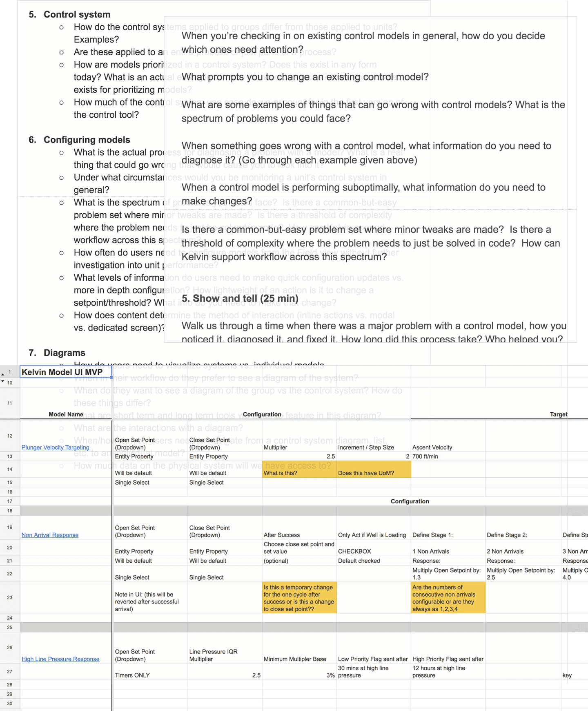Click the 'Define Stage 2:' cell
The height and width of the screenshot is (711, 588).
pyautogui.click(x=523, y=528)
